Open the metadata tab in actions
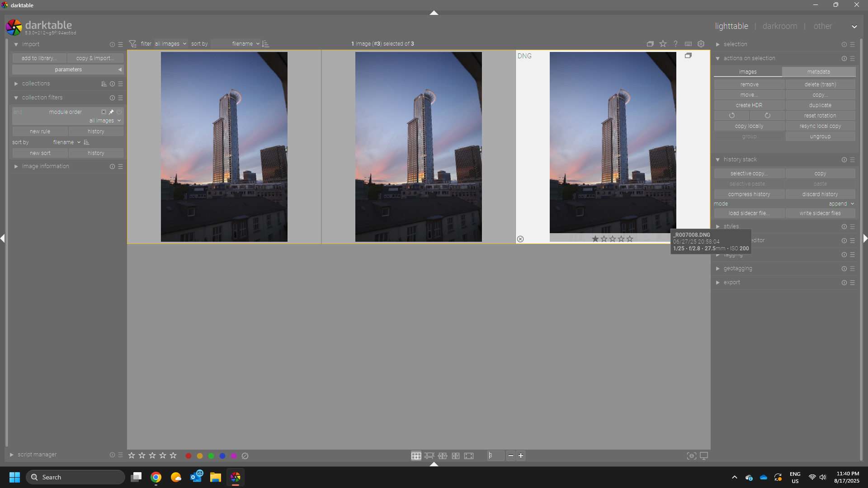868x488 pixels. [818, 72]
